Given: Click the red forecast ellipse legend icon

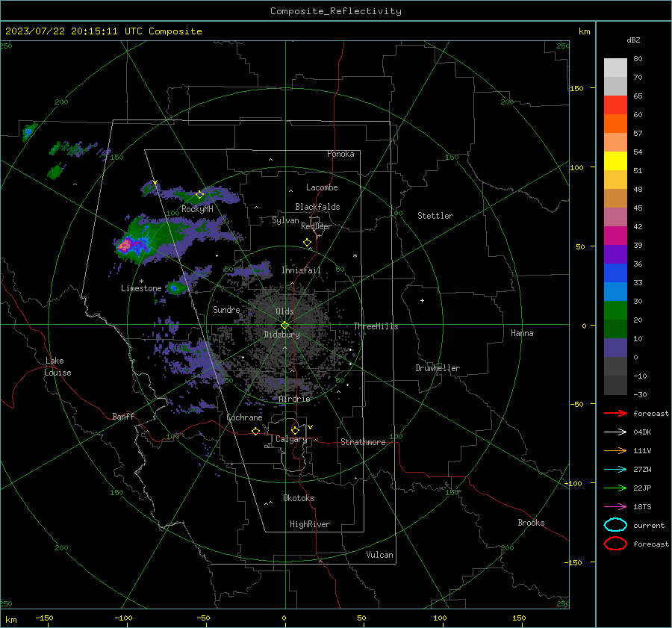Looking at the screenshot, I should coord(615,544).
